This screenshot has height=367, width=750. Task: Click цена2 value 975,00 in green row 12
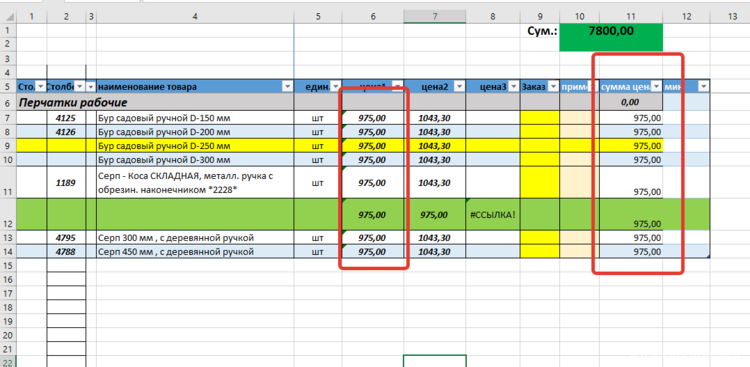[435, 214]
